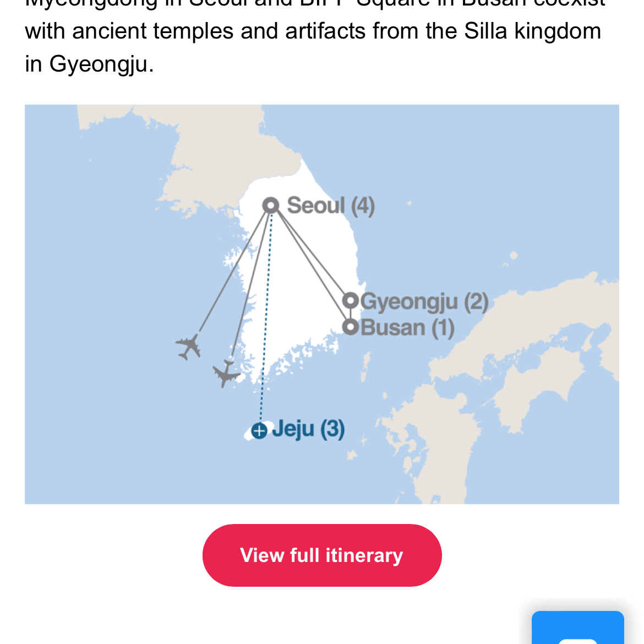Screen dimensions: 644x644
Task: Click the Silla kingdom text in paragraph
Action: [x=533, y=31]
